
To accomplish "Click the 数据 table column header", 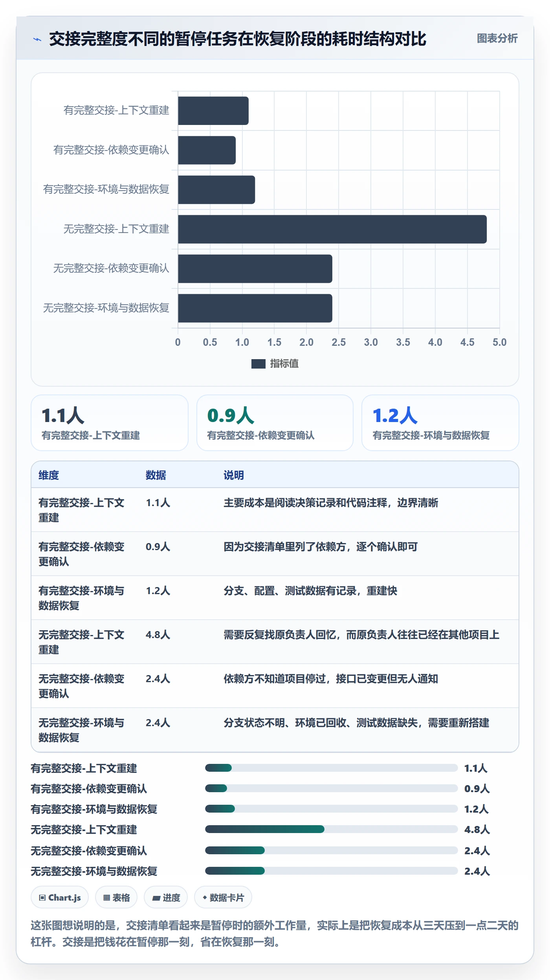I will pyautogui.click(x=156, y=475).
